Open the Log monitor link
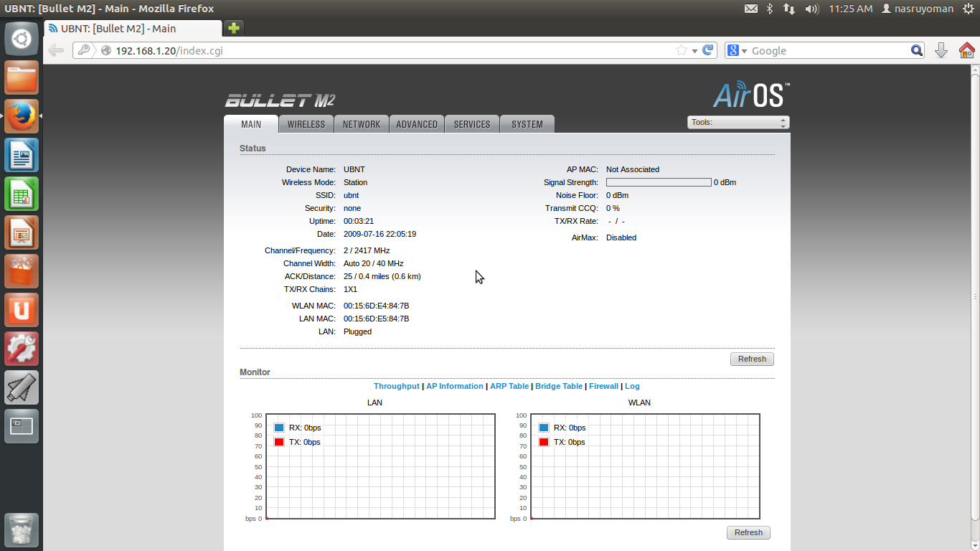The width and height of the screenshot is (980, 551). [x=632, y=386]
